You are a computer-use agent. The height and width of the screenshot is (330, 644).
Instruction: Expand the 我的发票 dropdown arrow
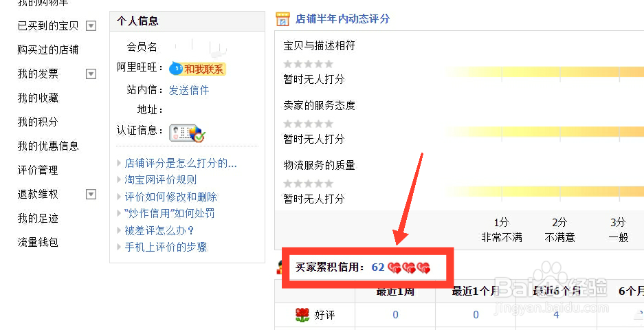coord(91,74)
